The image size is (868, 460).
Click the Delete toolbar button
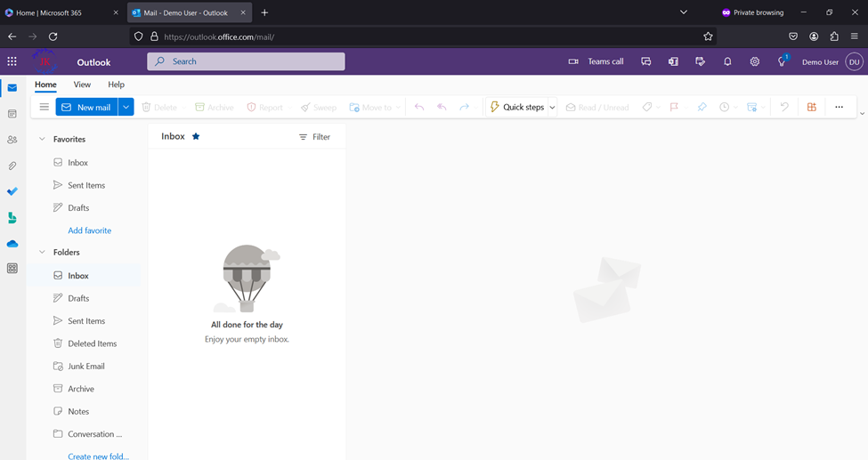pos(159,108)
